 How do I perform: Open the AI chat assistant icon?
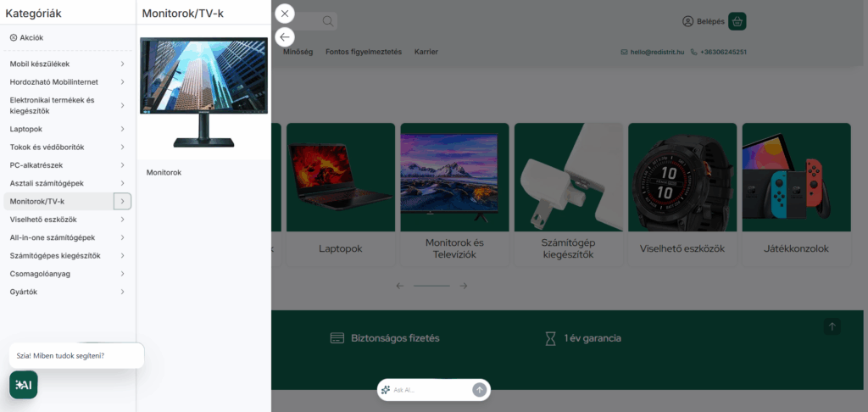point(23,385)
